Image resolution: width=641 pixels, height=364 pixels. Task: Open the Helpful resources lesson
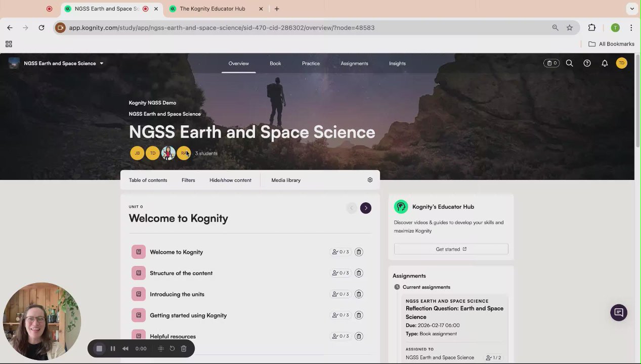tap(173, 336)
